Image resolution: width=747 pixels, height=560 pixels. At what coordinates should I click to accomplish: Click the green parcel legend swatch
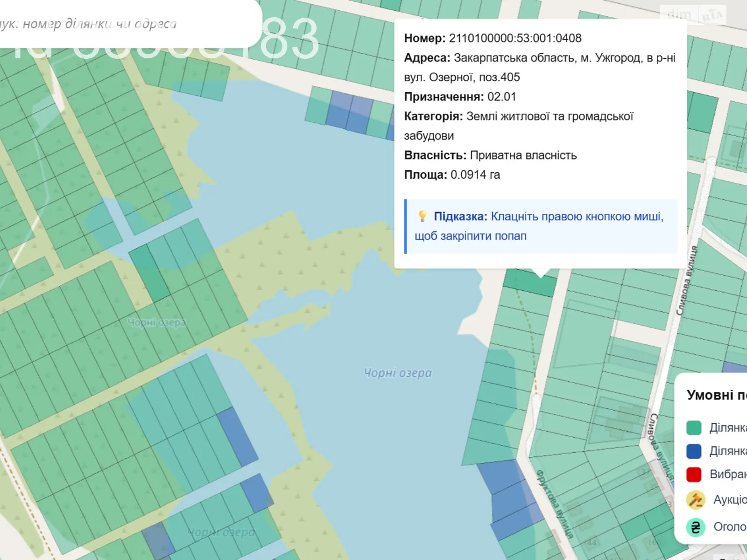click(x=694, y=427)
